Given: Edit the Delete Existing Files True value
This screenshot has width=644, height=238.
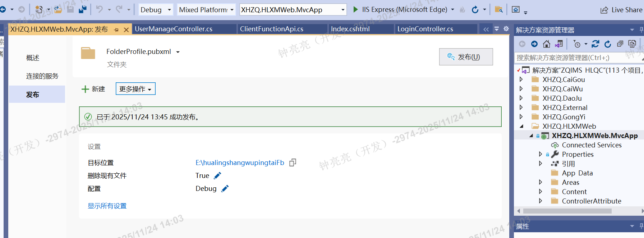Looking at the screenshot, I should click(217, 175).
